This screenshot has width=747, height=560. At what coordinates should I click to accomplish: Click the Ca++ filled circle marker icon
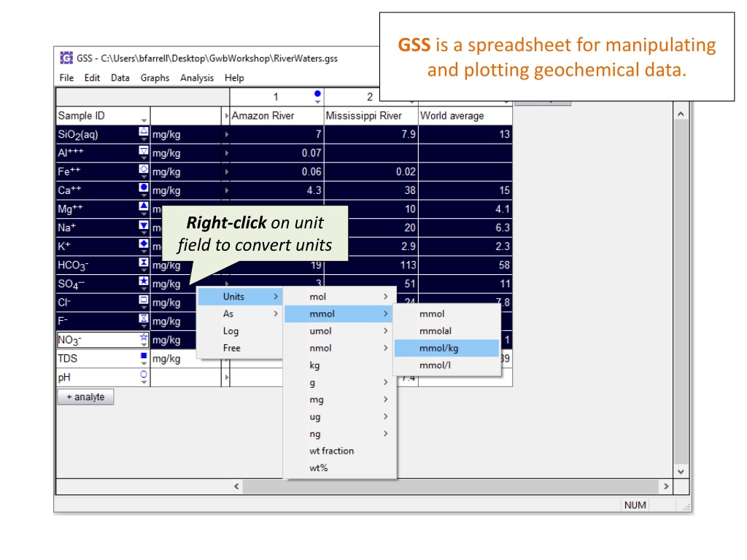pyautogui.click(x=144, y=187)
